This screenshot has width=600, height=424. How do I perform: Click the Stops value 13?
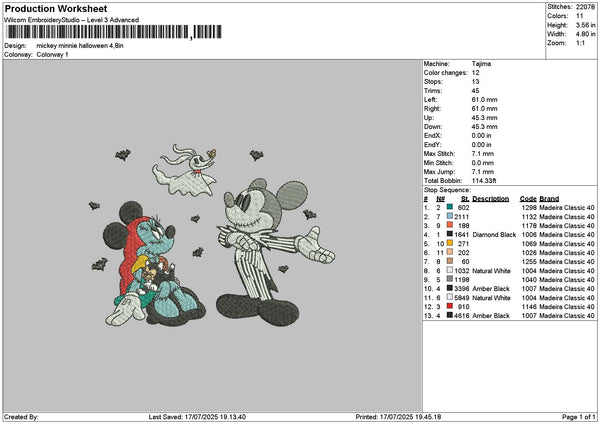(475, 82)
